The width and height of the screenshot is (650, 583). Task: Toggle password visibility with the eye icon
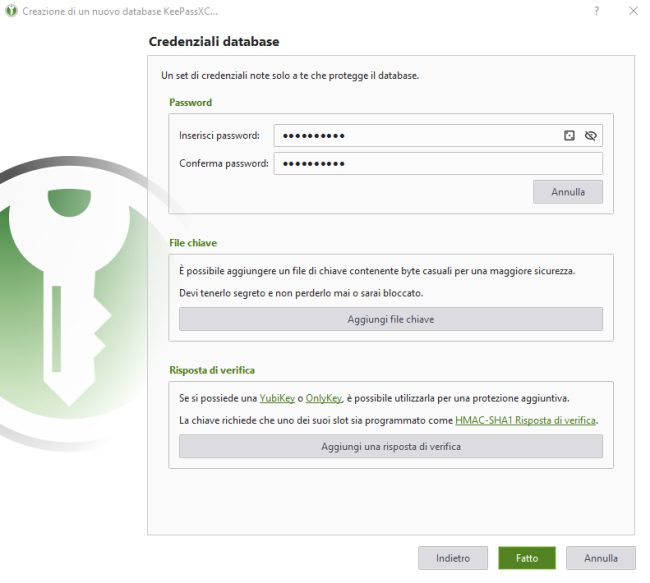(590, 135)
